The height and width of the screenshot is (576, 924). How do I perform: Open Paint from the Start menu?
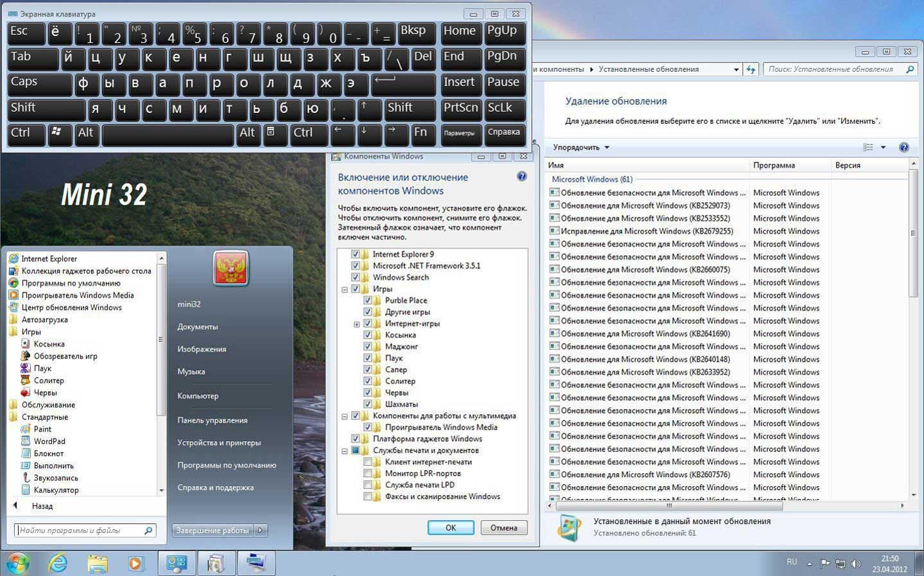point(42,429)
